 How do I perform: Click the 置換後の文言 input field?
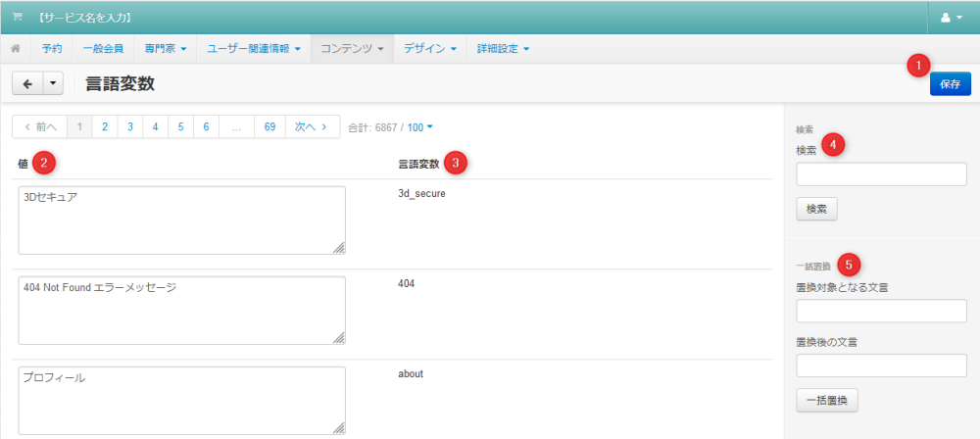[x=881, y=366]
